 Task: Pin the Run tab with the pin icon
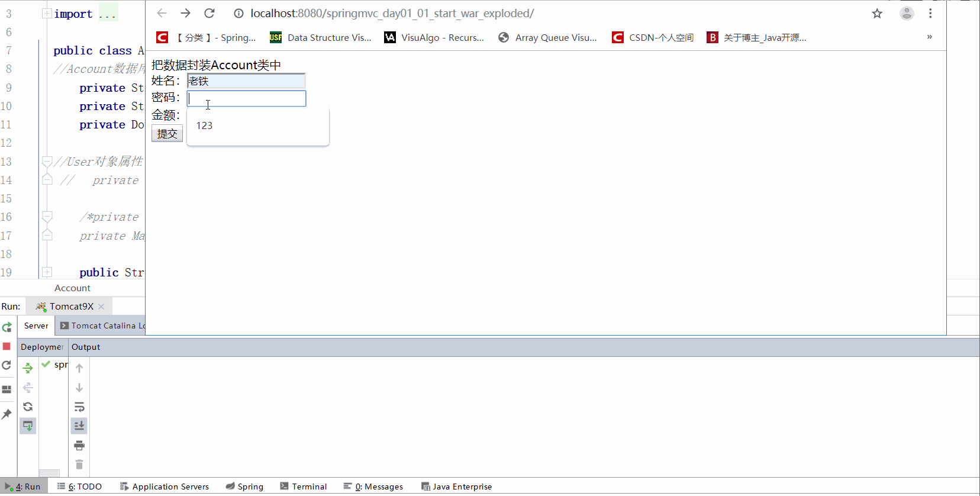(7, 414)
